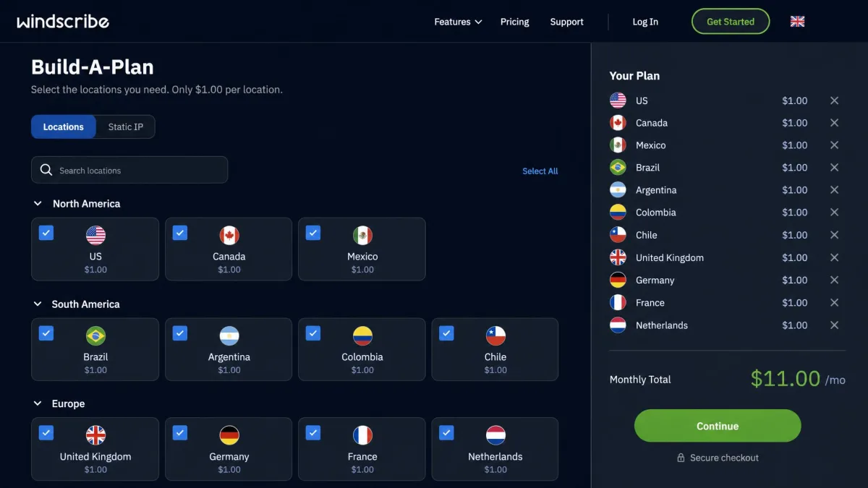Click the Monthly Total label
Image resolution: width=868 pixels, height=488 pixels.
pos(640,380)
